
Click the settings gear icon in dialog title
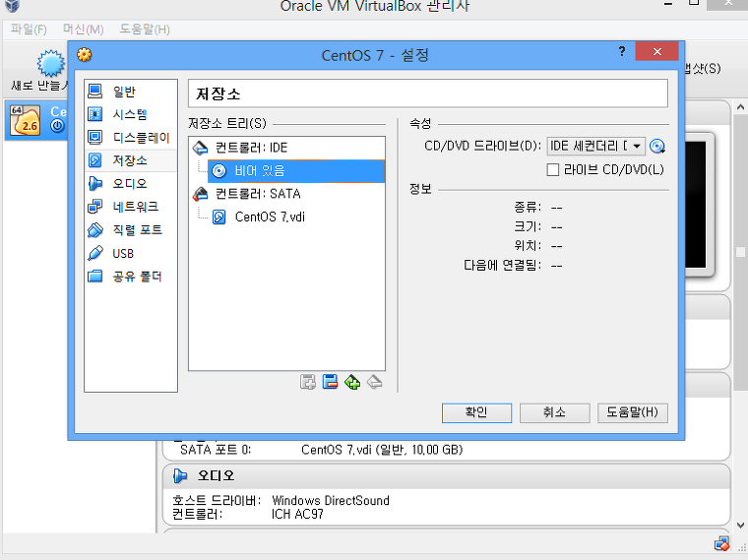[85, 55]
